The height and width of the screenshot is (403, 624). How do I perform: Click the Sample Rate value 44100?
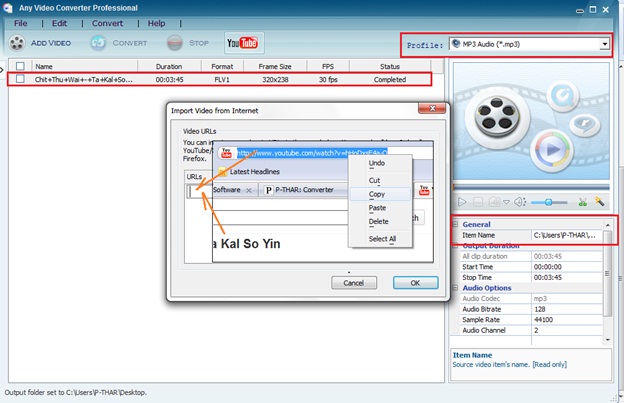tap(543, 320)
